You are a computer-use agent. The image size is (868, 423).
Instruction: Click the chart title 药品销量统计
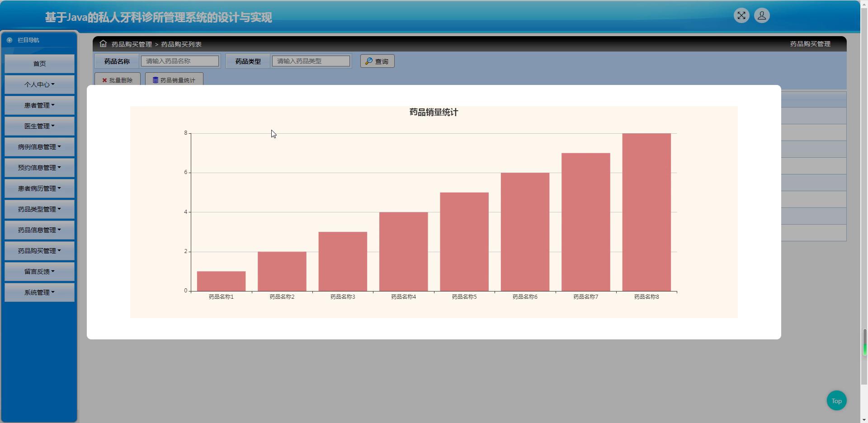pos(434,112)
